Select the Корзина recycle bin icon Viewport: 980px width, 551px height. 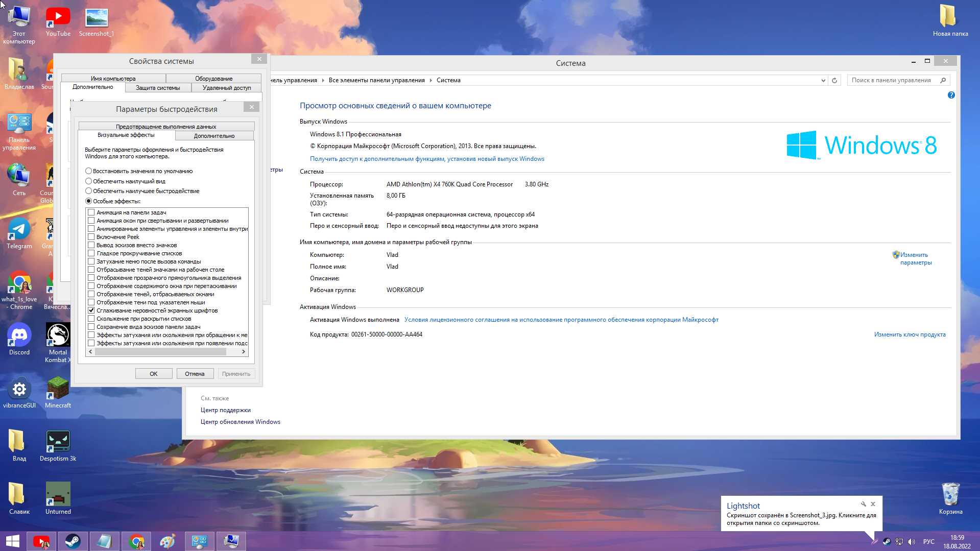(x=950, y=499)
